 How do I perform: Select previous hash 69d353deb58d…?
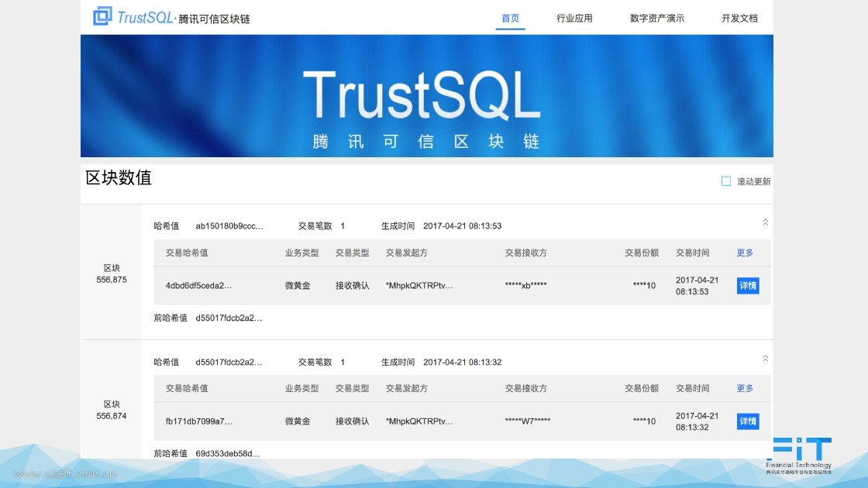[228, 453]
